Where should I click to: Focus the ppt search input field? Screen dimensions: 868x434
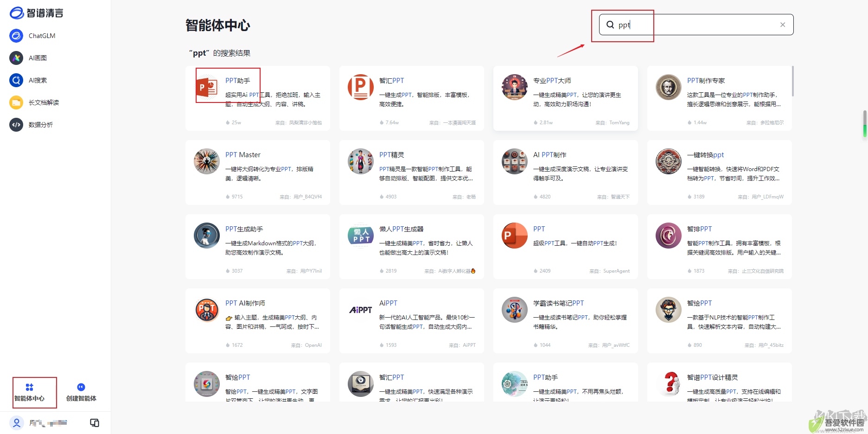[696, 25]
